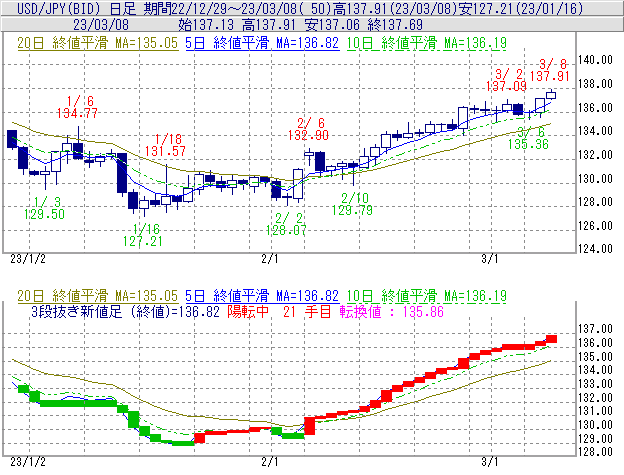The width and height of the screenshot is (624, 475).
Task: Click the '138.00' upper chart axis label
Action: [596, 84]
